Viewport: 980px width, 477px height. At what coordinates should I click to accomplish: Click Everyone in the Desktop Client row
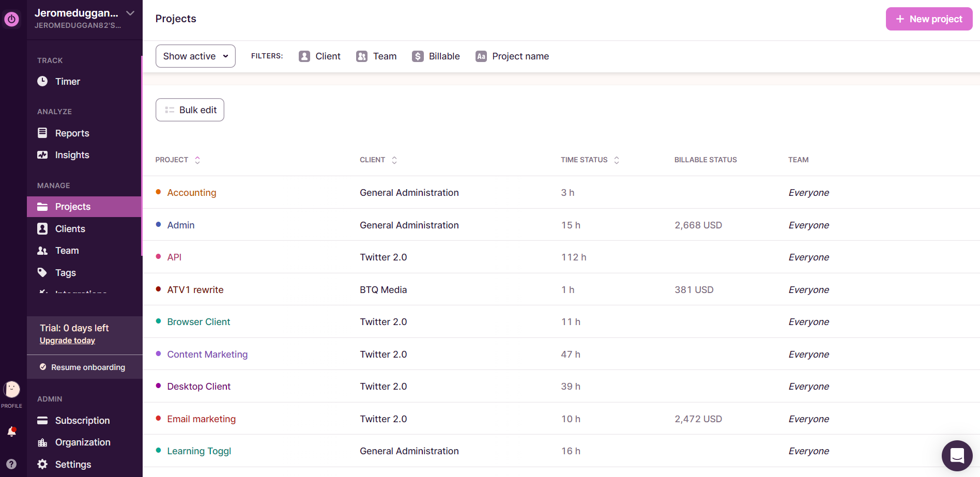pos(809,387)
